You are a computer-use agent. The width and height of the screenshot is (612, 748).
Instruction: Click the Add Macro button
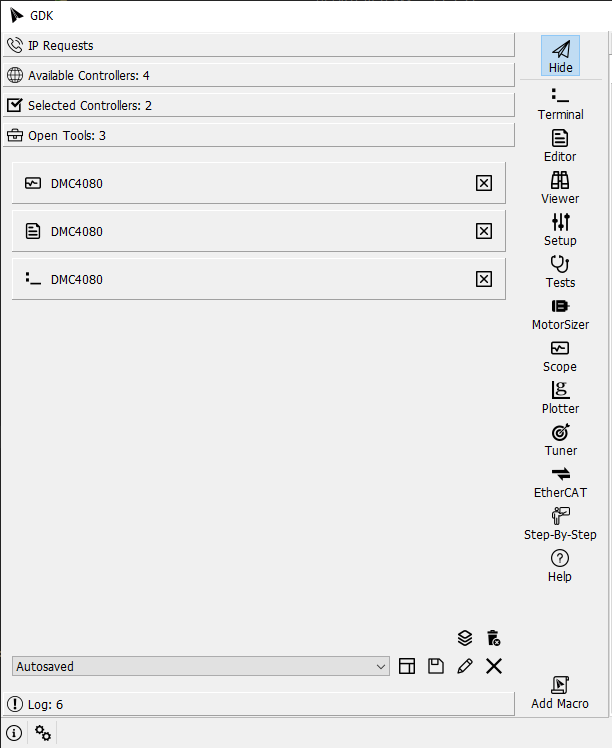click(560, 692)
